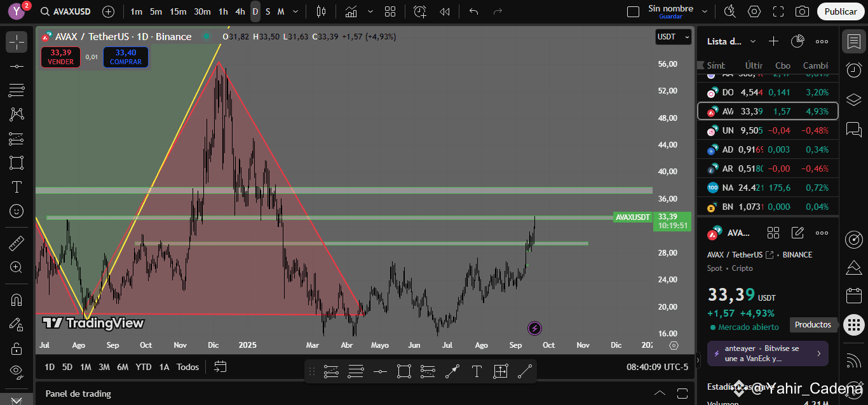868x405 pixels.
Task: Open the layout templates grid
Action: (x=390, y=11)
